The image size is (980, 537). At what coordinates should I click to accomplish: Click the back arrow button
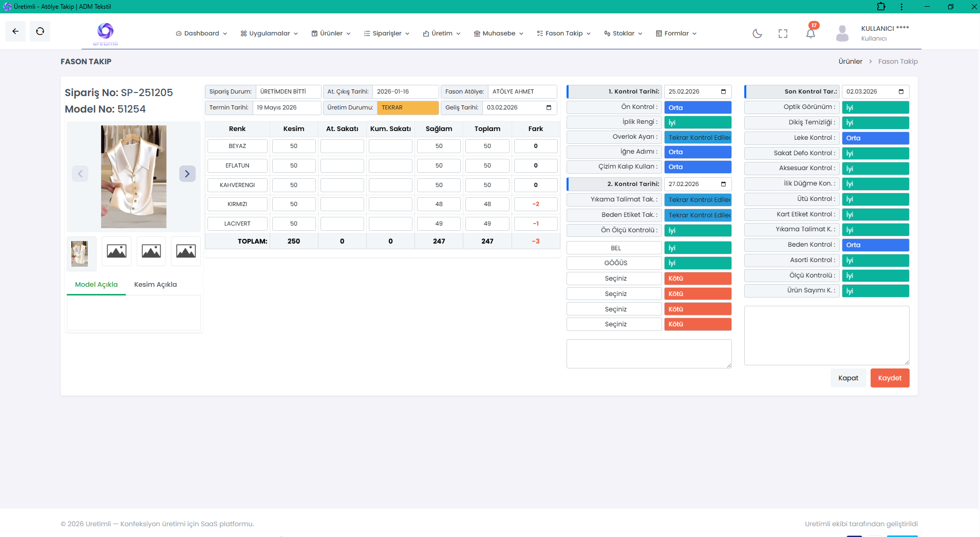pyautogui.click(x=15, y=31)
